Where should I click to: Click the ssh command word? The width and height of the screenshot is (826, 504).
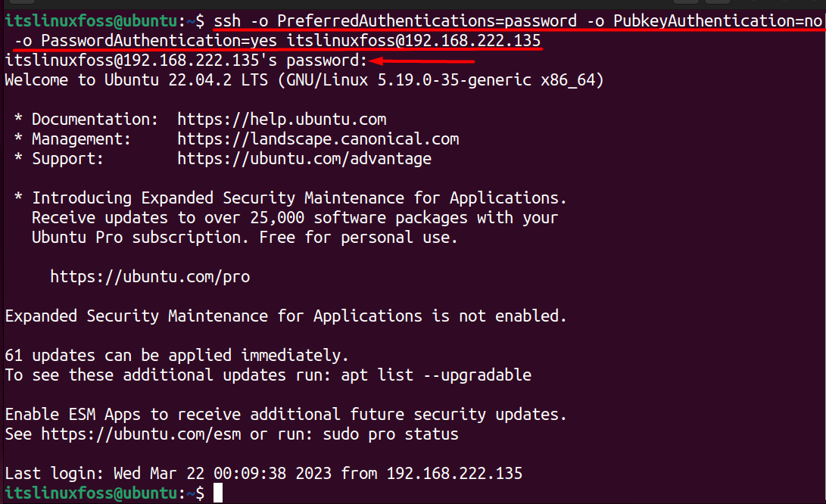[x=228, y=21]
